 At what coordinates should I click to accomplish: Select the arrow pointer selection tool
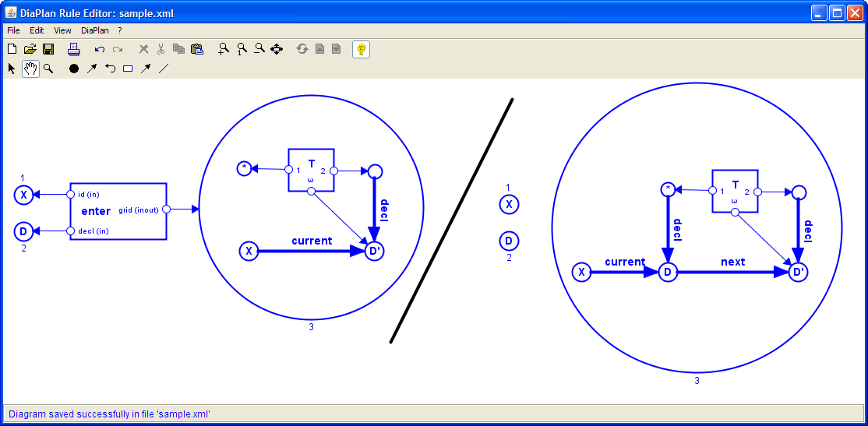(12, 69)
